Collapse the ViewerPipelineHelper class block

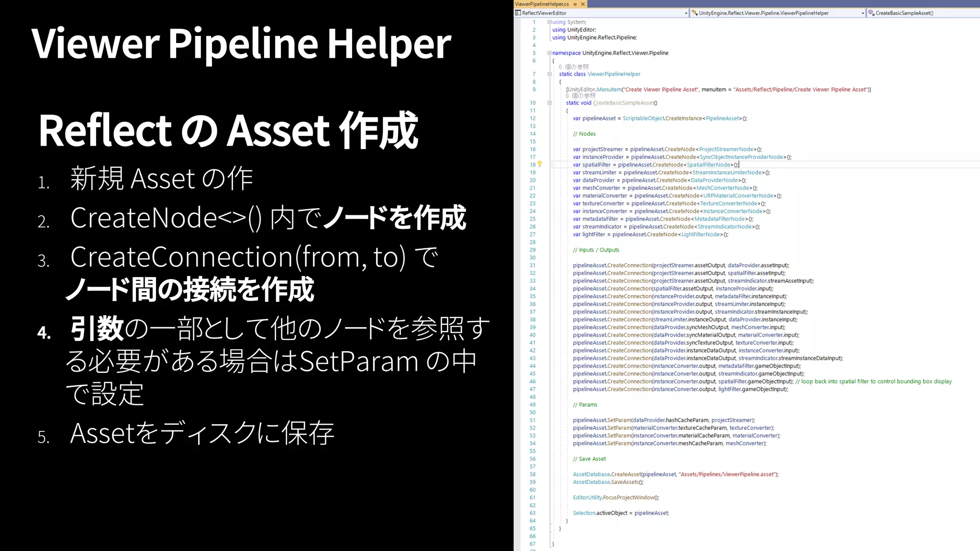(x=549, y=74)
